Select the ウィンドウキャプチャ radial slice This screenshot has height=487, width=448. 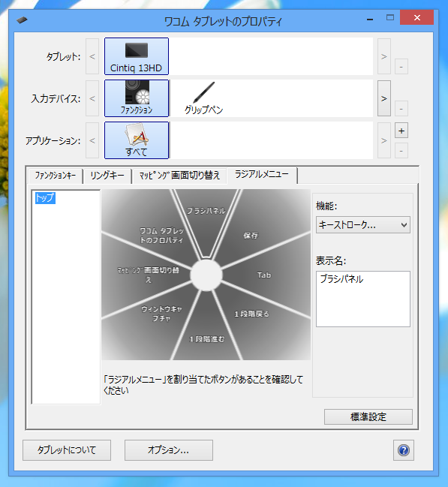click(x=161, y=314)
